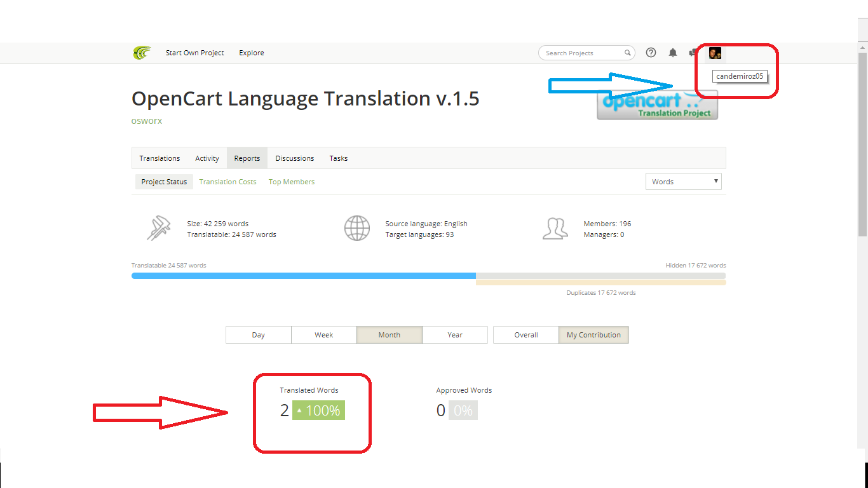
Task: Open the messages chat bubble icon
Action: (693, 53)
